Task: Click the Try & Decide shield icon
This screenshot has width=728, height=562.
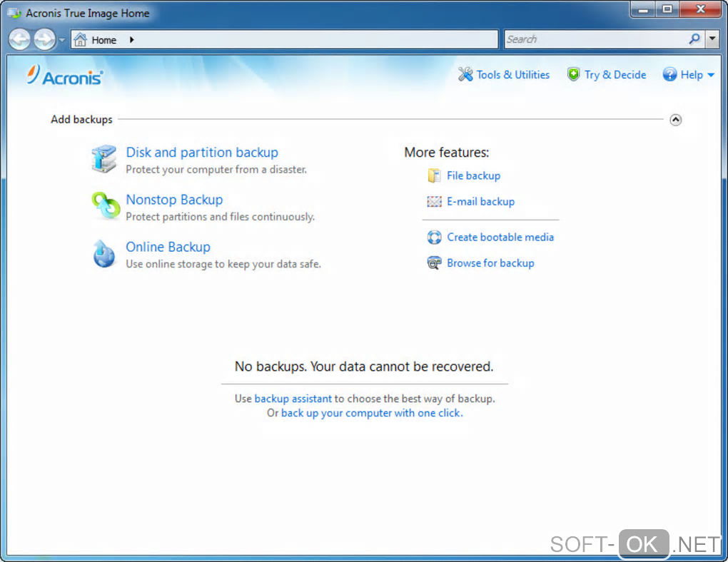Action: 573,74
